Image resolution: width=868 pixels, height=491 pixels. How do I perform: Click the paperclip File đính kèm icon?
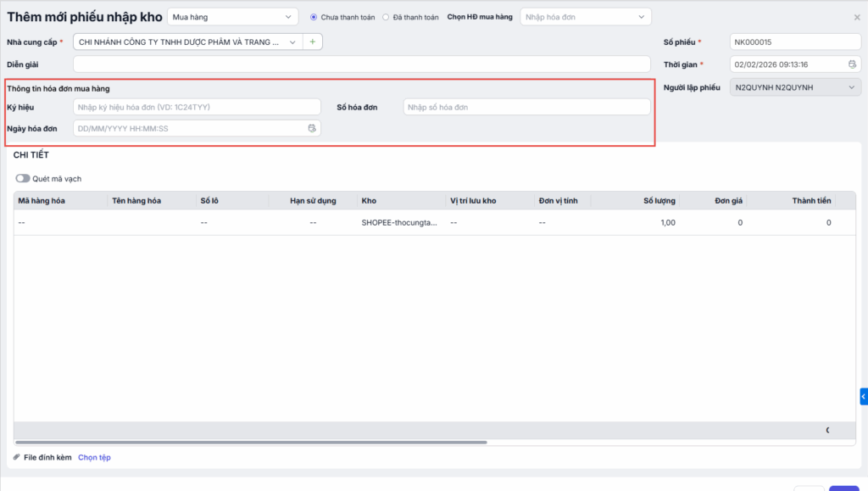[17, 457]
